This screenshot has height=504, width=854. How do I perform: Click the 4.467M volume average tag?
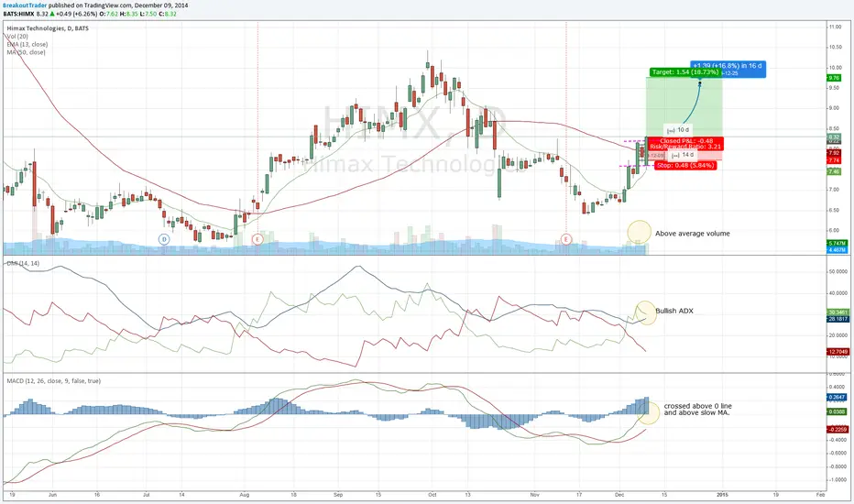click(838, 249)
